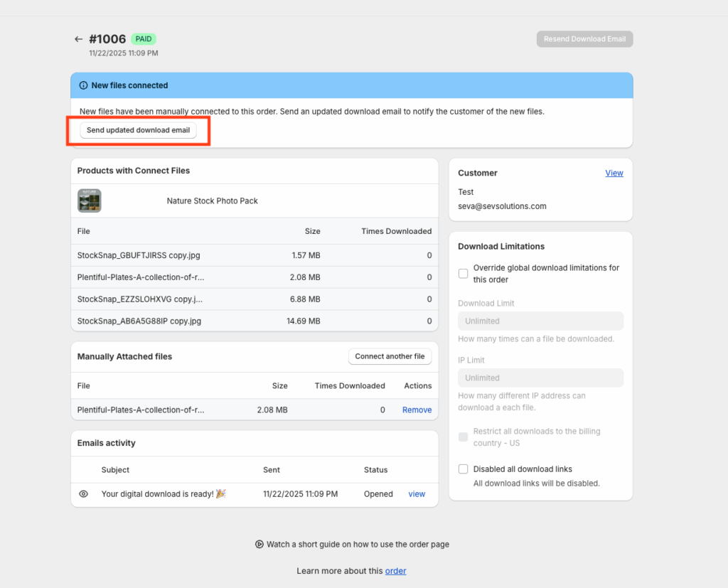Open the Customer View link

614,173
